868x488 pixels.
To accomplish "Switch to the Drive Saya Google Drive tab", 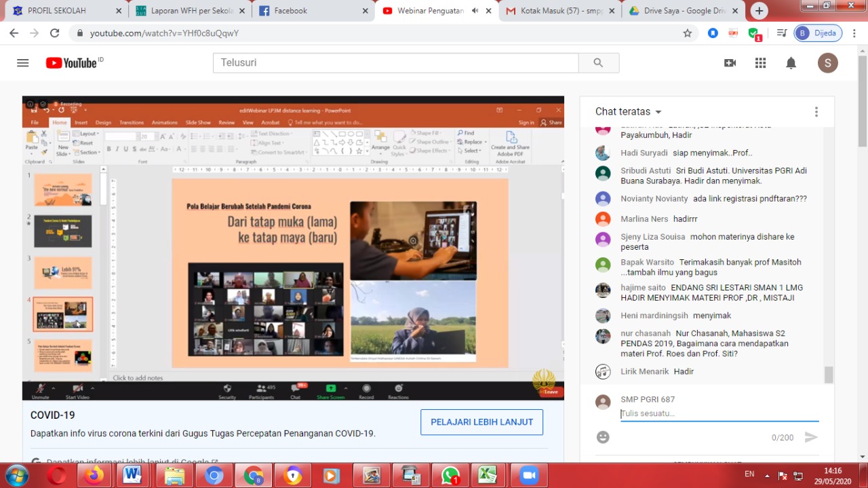I will point(684,11).
